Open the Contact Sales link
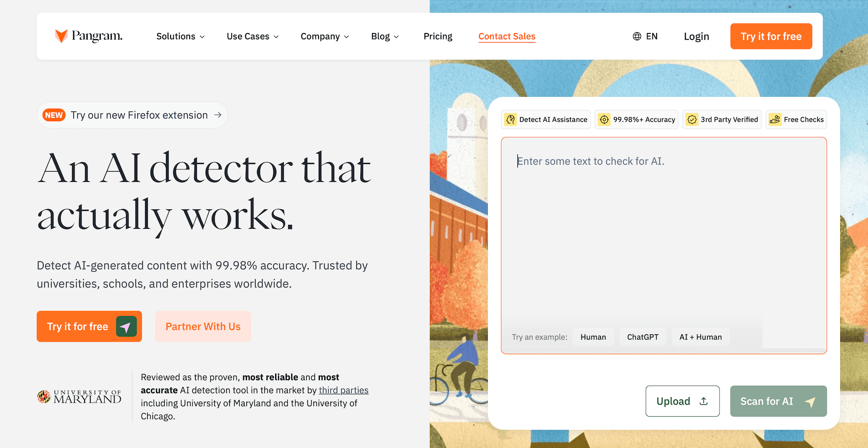Viewport: 868px width, 448px height. (x=507, y=36)
